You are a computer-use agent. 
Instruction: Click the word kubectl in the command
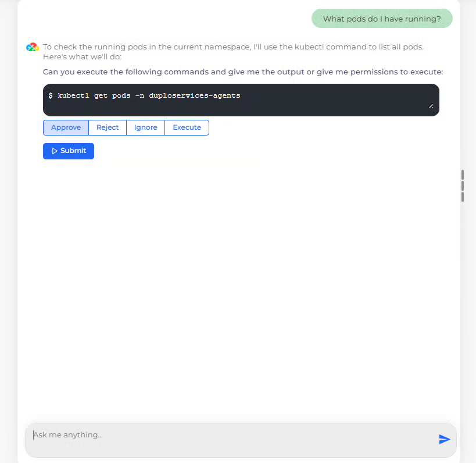73,95
